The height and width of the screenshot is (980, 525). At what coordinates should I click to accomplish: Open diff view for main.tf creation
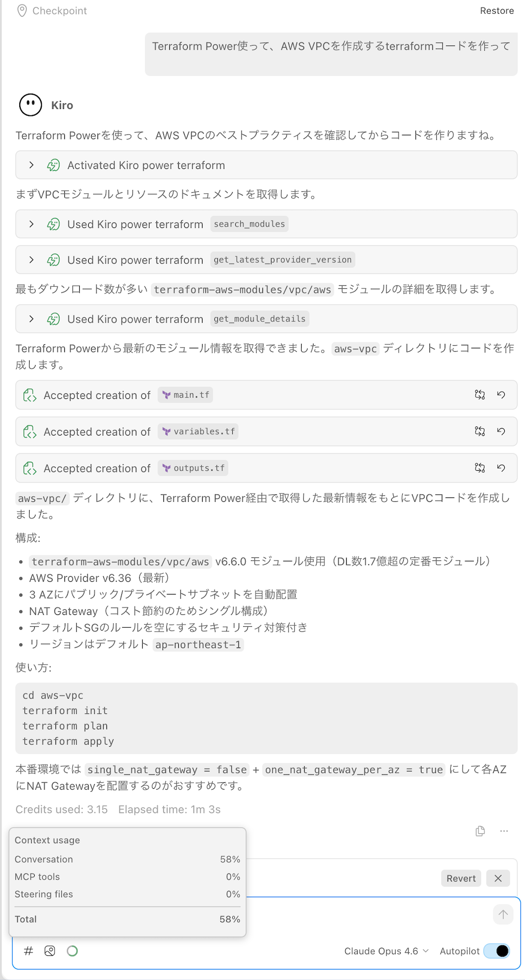(479, 395)
